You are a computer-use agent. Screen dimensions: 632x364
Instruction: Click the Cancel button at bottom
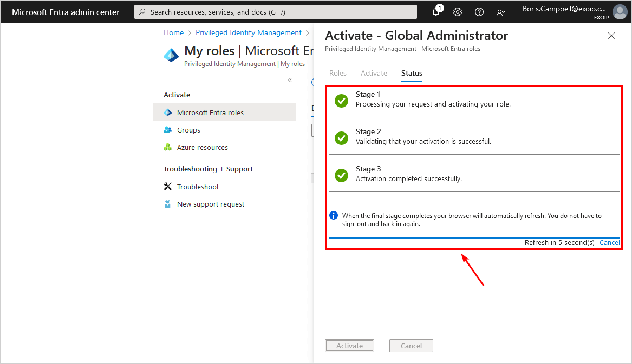[x=411, y=346]
